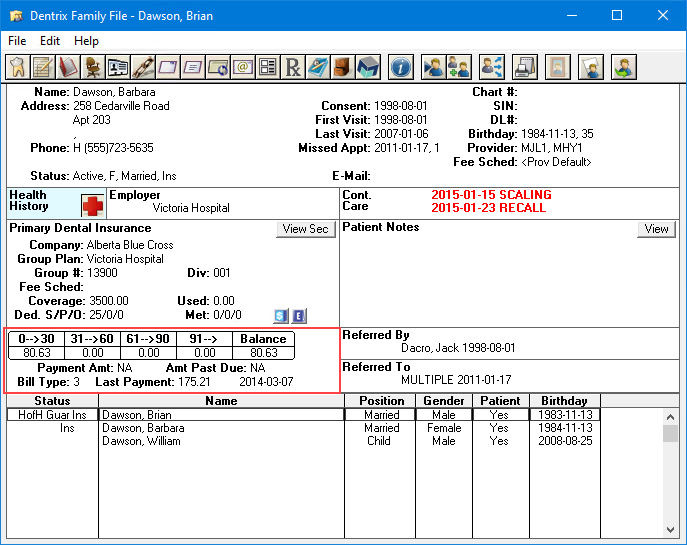Click the patient picture portrait icon
This screenshot has height=545, width=687.
tap(558, 67)
